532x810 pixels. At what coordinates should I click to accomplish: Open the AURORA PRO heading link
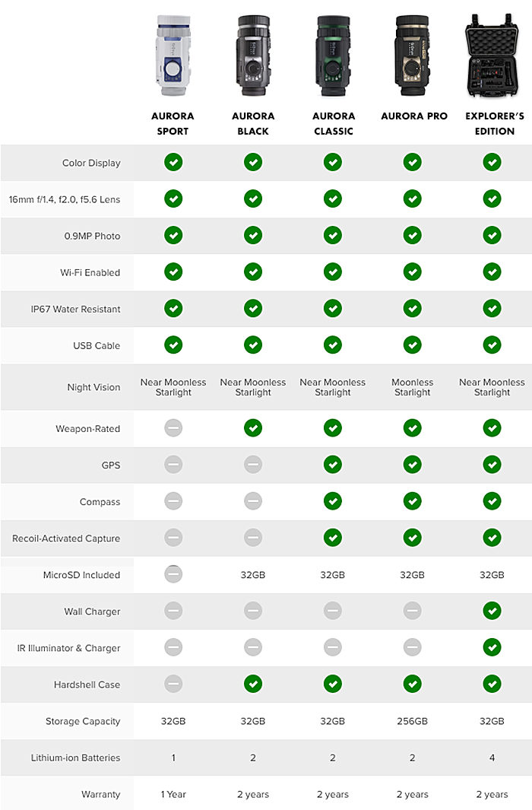click(x=414, y=116)
